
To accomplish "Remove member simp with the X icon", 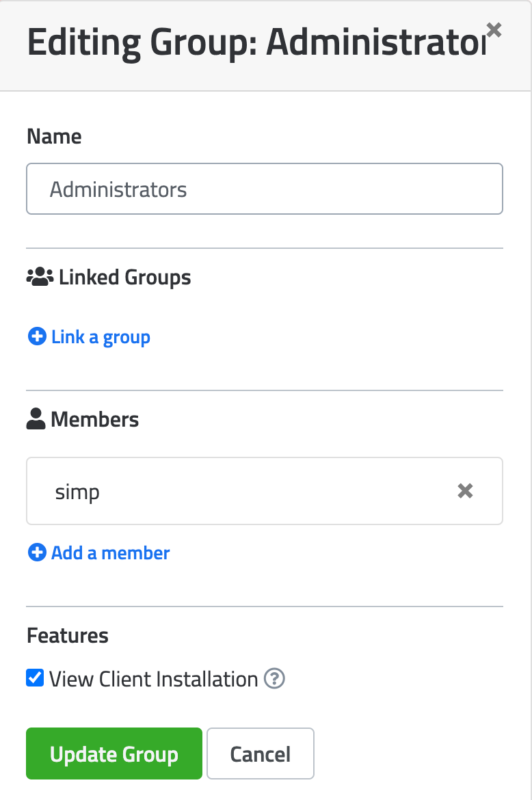I will click(465, 491).
